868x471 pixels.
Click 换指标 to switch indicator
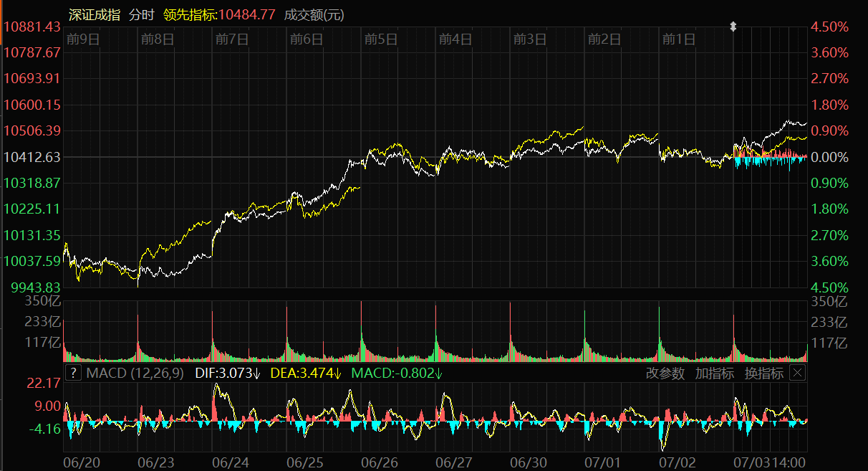763,373
